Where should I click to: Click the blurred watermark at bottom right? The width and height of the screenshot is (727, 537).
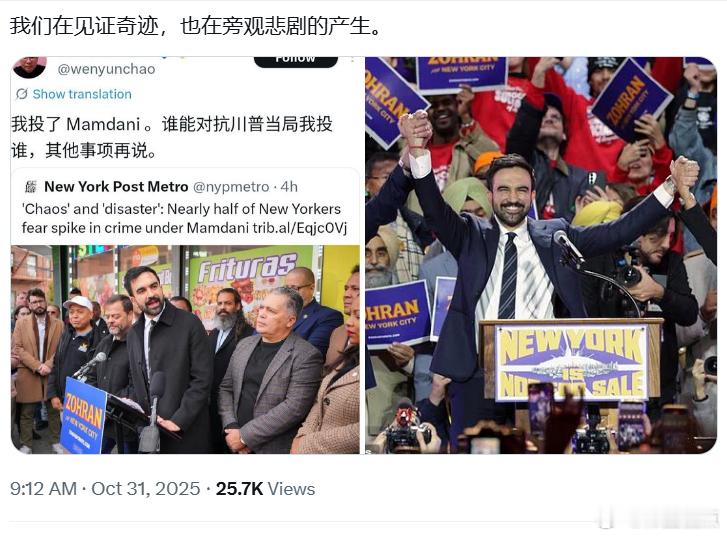(658, 518)
